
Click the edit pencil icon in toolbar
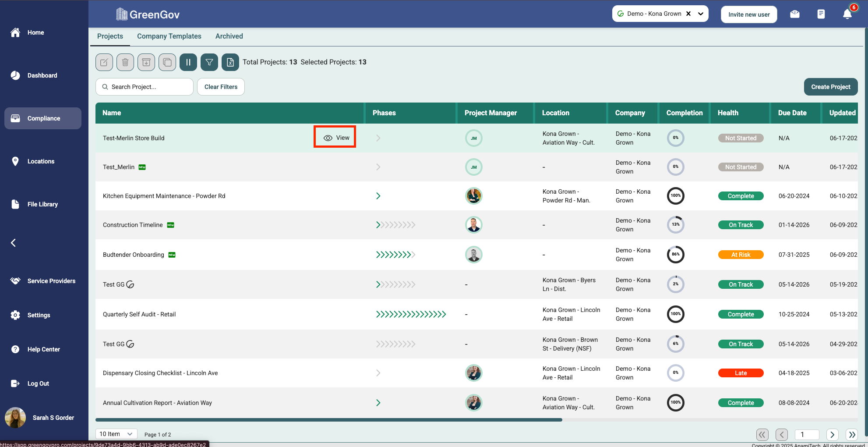104,62
